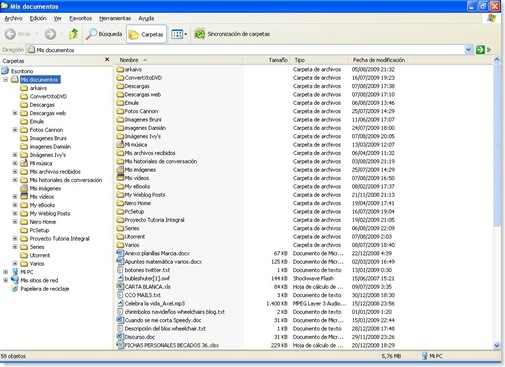Sort by Tipo column header

(x=320, y=60)
